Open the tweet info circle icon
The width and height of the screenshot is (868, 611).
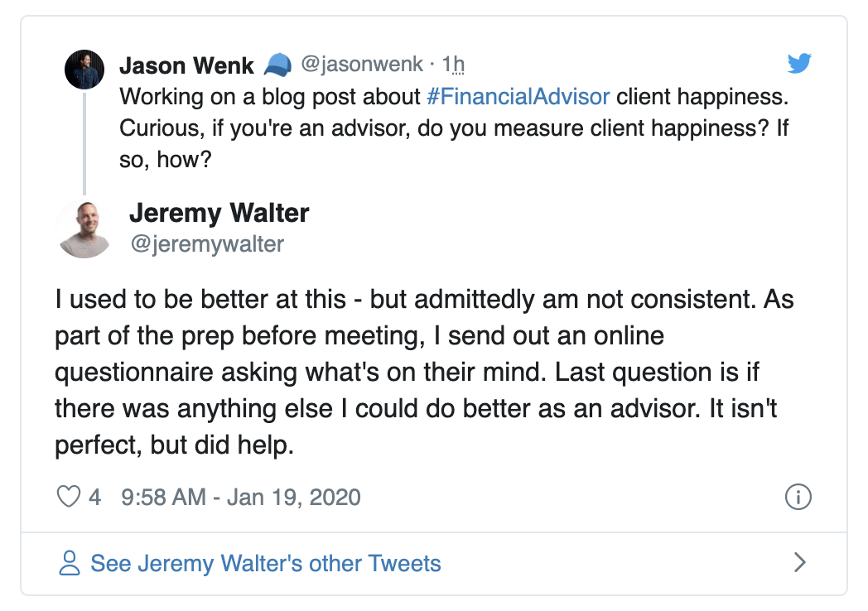point(798,497)
